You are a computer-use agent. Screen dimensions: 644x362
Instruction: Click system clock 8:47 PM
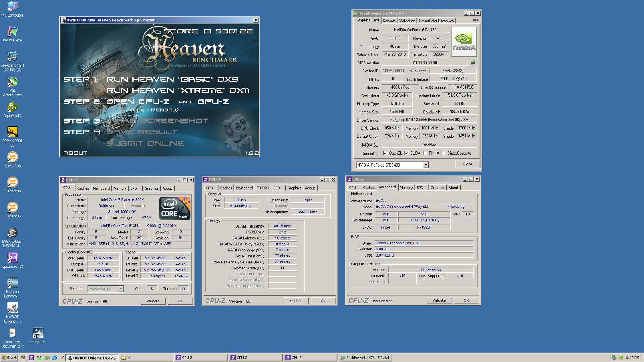click(632, 358)
